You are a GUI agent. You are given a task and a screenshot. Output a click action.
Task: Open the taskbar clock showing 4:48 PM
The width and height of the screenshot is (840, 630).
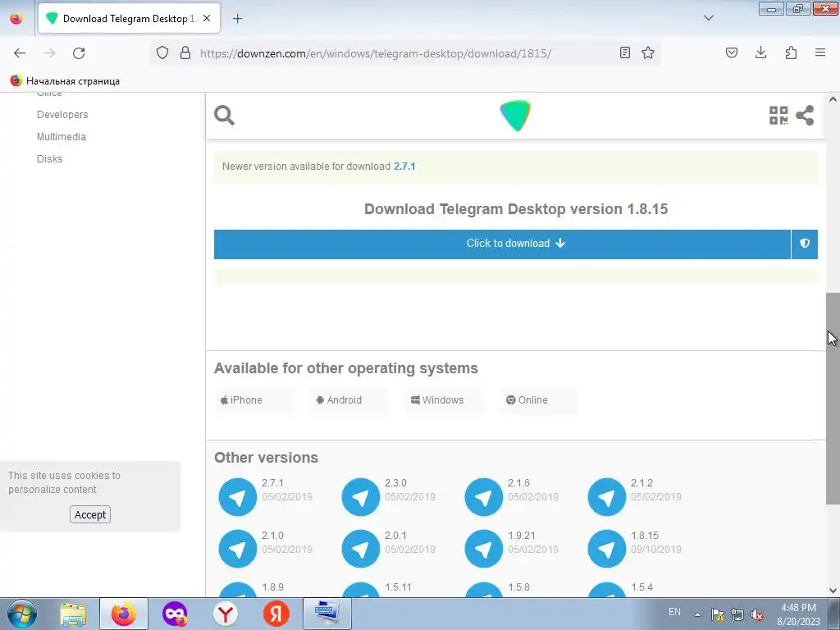(798, 614)
